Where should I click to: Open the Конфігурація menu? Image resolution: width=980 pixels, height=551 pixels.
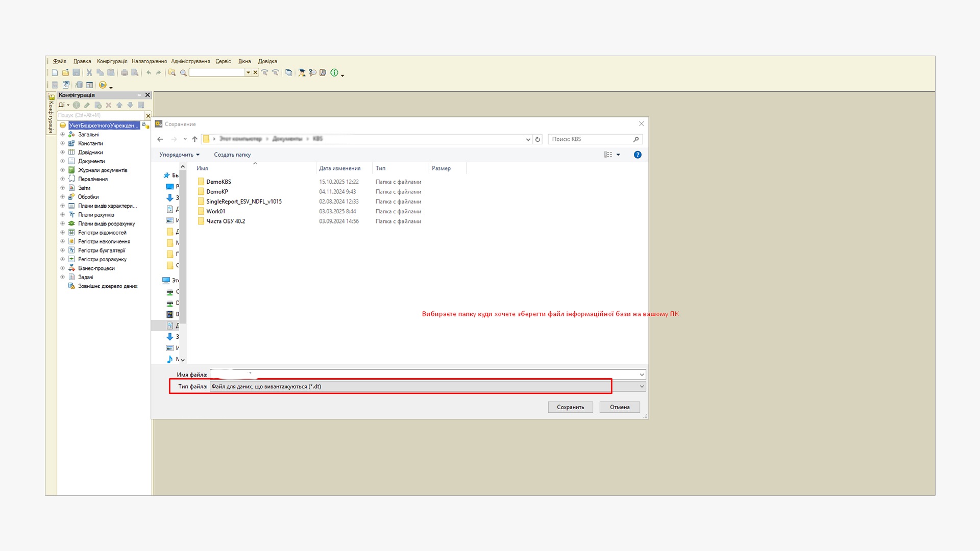tap(112, 61)
